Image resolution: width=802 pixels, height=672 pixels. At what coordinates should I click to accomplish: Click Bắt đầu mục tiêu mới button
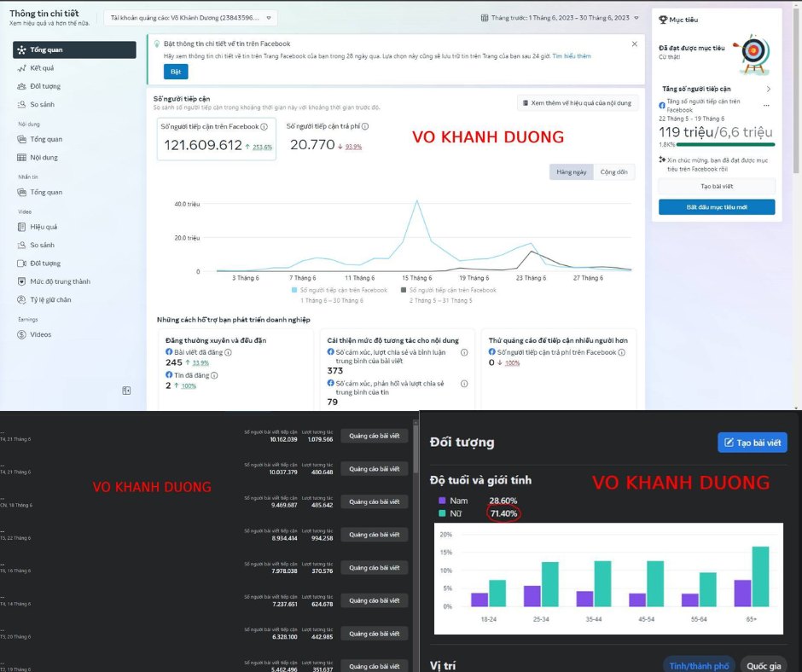[717, 207]
